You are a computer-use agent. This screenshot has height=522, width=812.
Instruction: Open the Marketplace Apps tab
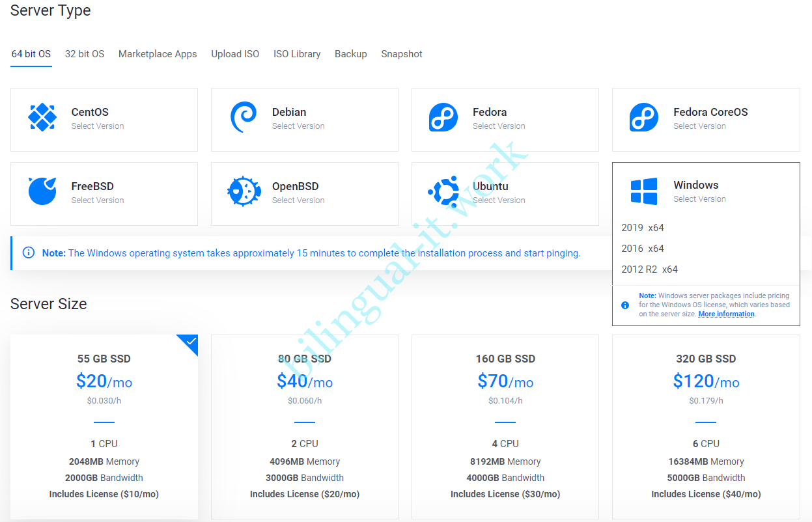pos(158,54)
